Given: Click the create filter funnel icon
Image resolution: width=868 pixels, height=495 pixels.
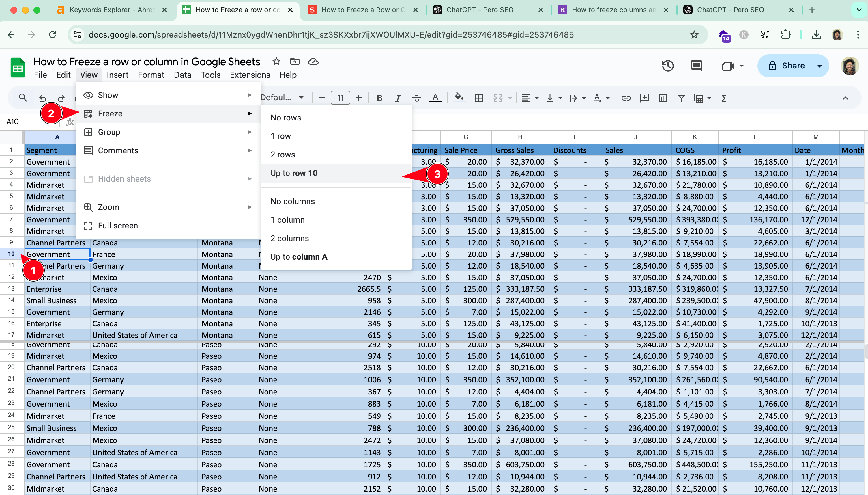Looking at the screenshot, I should [x=681, y=98].
